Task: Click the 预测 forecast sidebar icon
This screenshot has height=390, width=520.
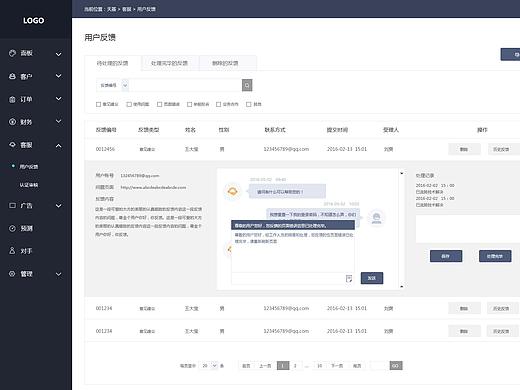Action: (12, 228)
